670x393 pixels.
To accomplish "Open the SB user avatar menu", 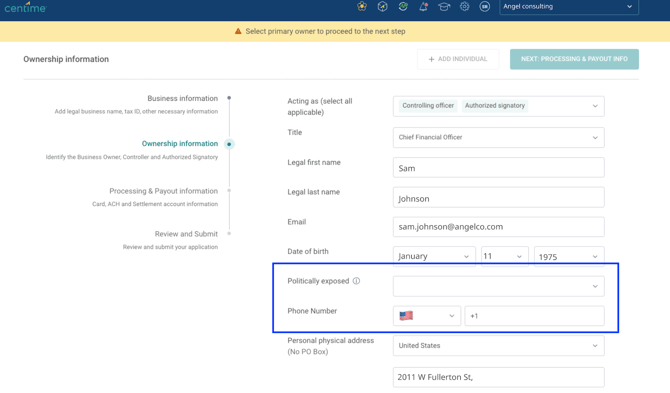I will pos(485,6).
